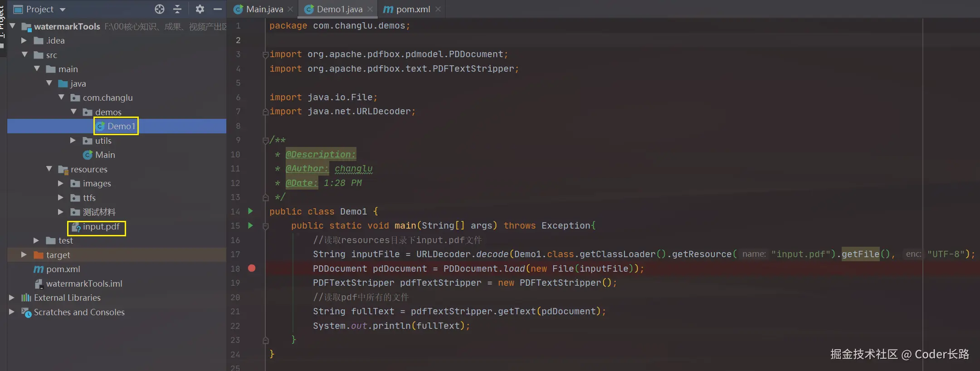This screenshot has width=980, height=371.
Task: Collapse the resources folder
Action: click(49, 169)
